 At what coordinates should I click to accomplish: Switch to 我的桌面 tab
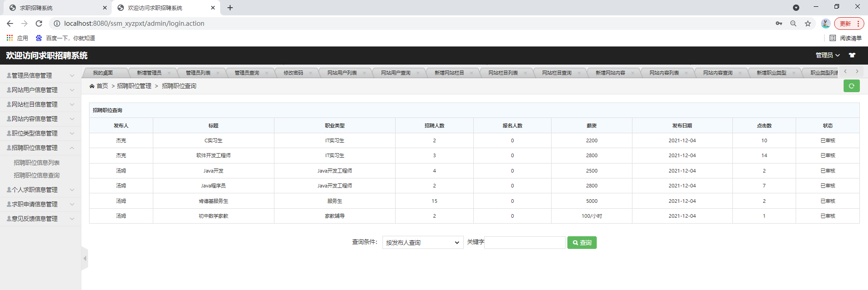point(103,73)
